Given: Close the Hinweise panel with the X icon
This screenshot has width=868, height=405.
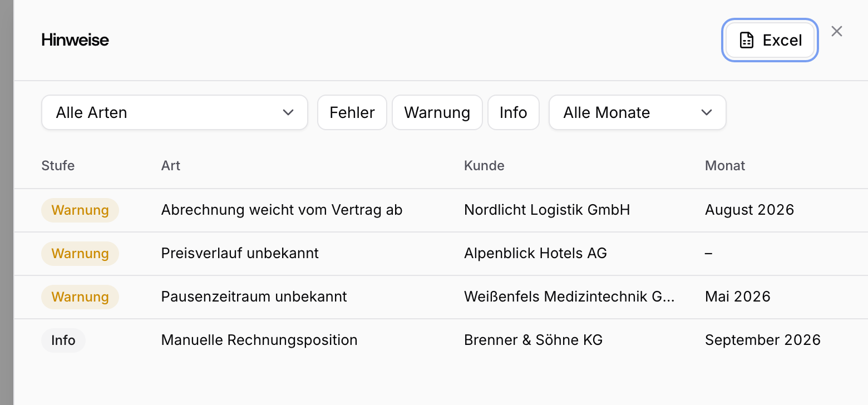Looking at the screenshot, I should pos(837,31).
